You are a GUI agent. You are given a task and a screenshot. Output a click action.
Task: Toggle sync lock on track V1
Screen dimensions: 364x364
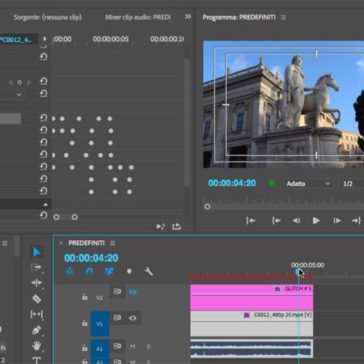[x=117, y=318]
